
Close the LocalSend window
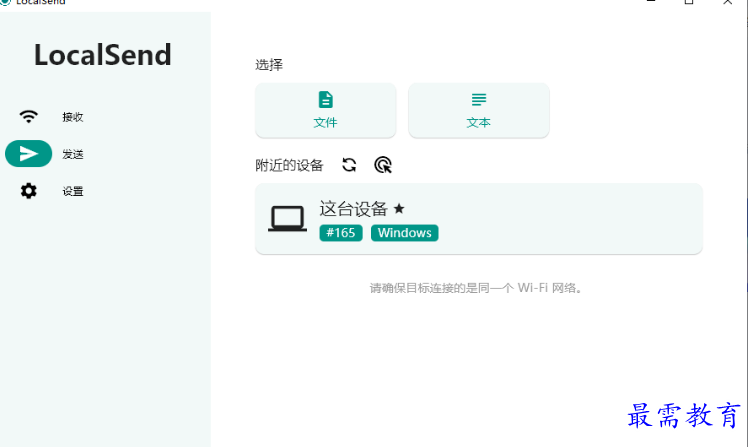click(x=727, y=2)
